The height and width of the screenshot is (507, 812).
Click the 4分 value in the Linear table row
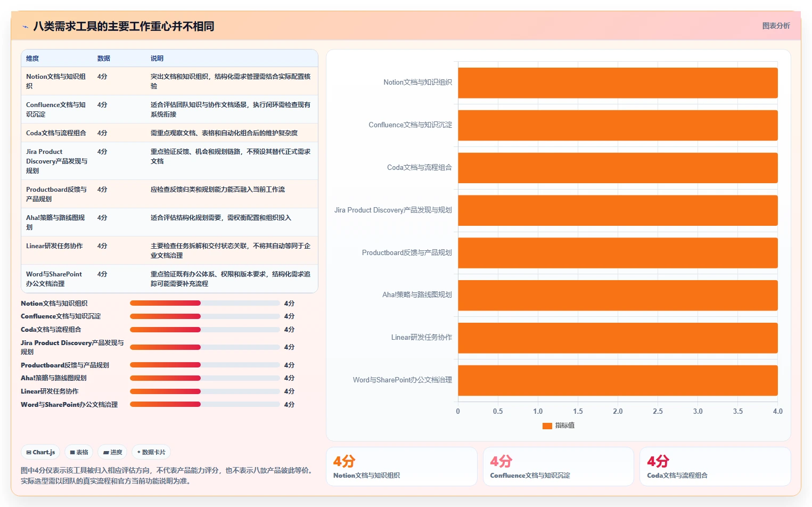102,246
